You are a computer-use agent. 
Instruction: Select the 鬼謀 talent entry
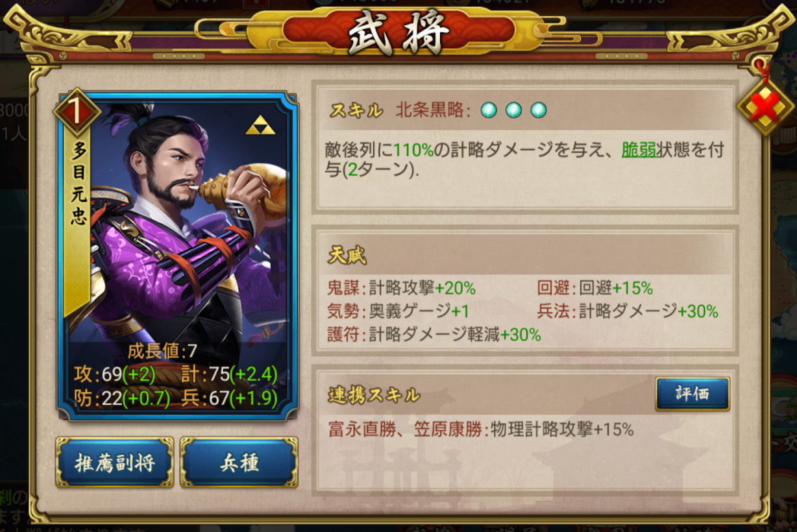click(402, 288)
